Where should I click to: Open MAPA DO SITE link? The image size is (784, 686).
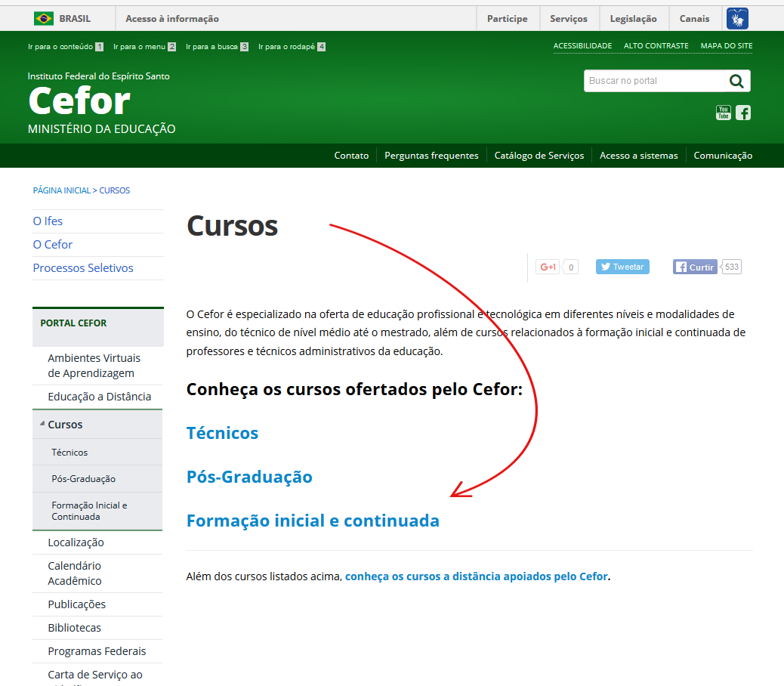(727, 45)
